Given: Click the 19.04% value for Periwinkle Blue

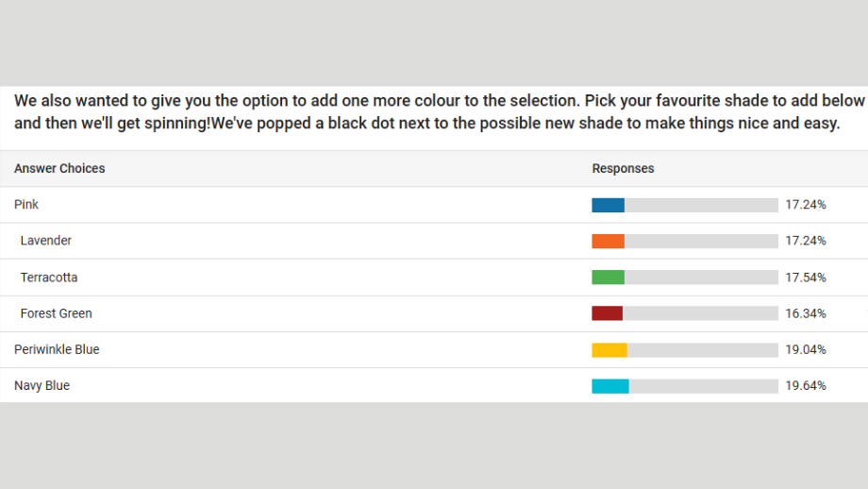Looking at the screenshot, I should (806, 349).
